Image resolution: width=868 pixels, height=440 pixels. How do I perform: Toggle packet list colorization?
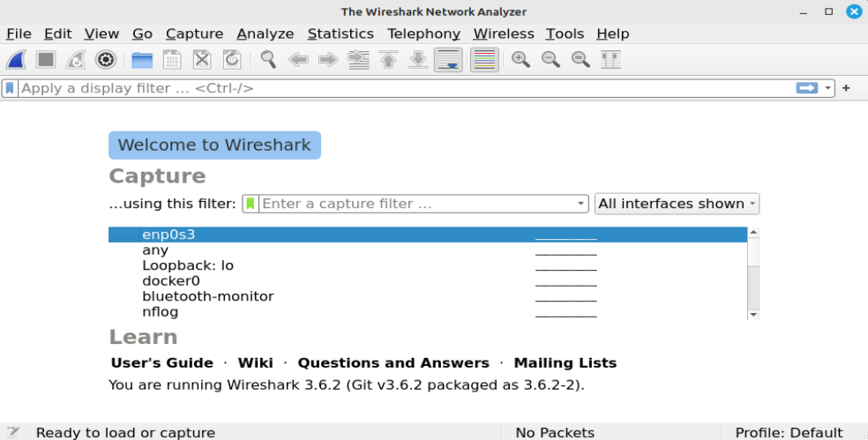pyautogui.click(x=484, y=60)
